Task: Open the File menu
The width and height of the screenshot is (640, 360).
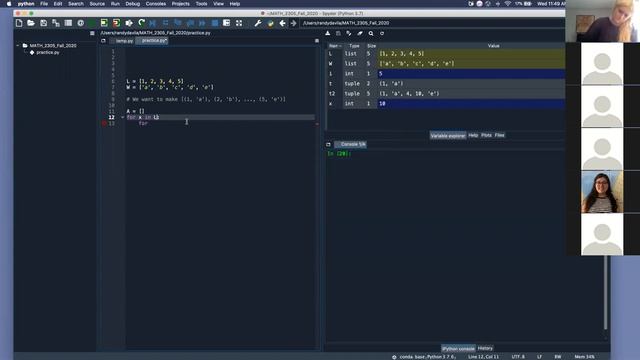Action: point(44,4)
